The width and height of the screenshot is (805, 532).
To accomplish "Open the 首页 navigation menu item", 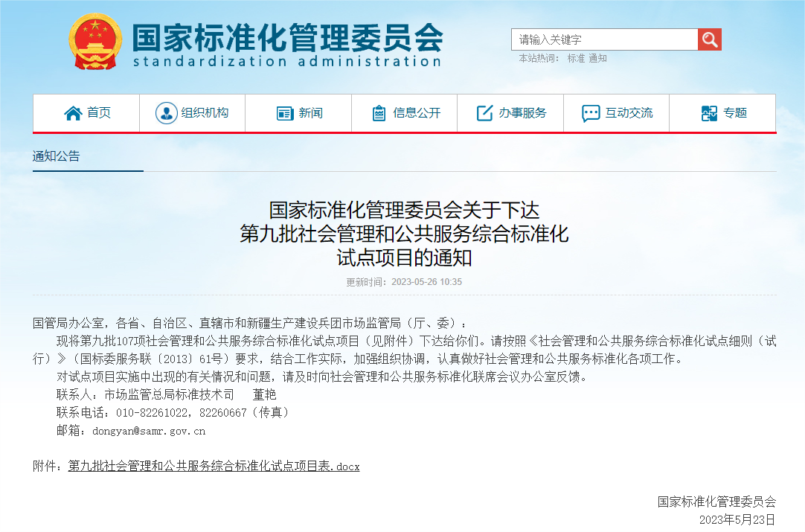I will click(x=99, y=113).
